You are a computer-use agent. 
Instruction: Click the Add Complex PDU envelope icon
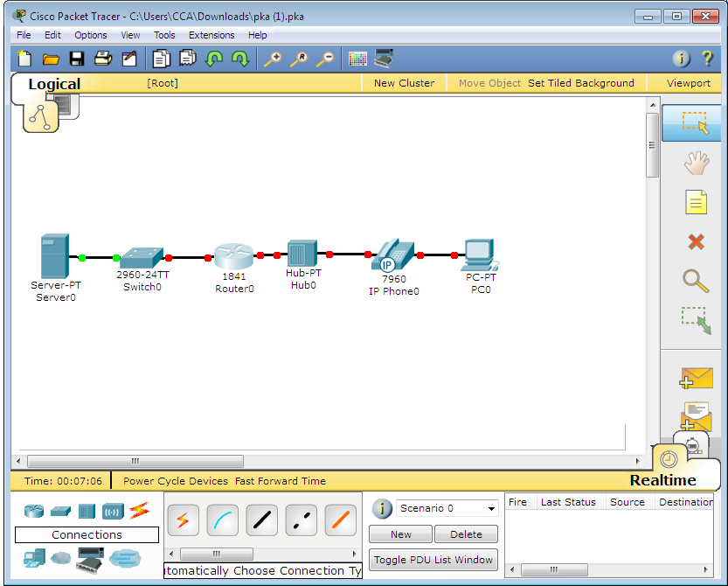tap(696, 417)
